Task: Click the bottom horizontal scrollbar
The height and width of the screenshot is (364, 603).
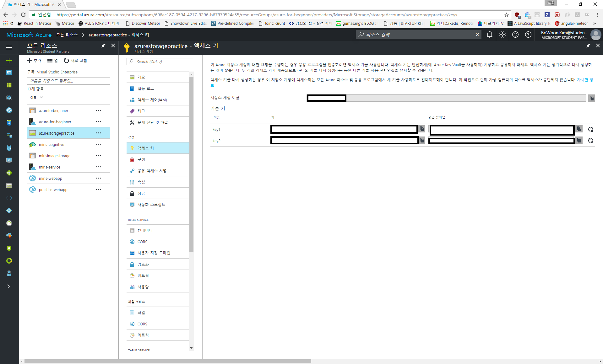Action: click(168, 361)
